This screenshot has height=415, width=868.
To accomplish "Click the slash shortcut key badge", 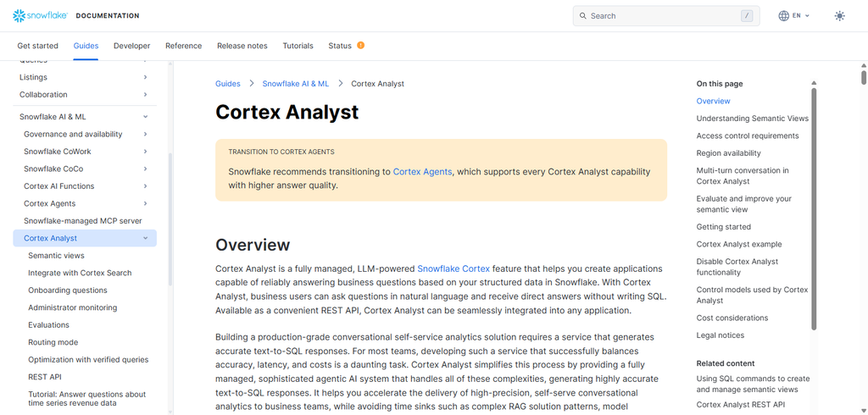I will (x=747, y=16).
